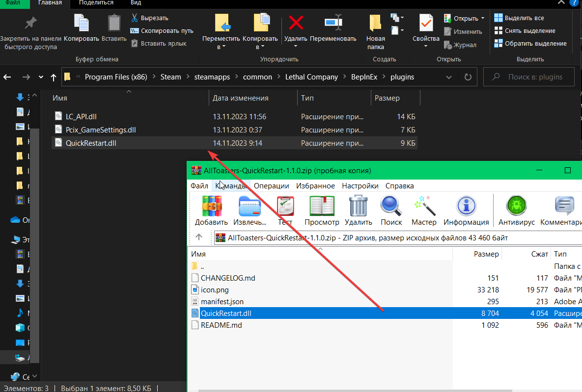582x392 pixels.
Task: Click Clear selection (Снять выделение)
Action: click(x=525, y=31)
